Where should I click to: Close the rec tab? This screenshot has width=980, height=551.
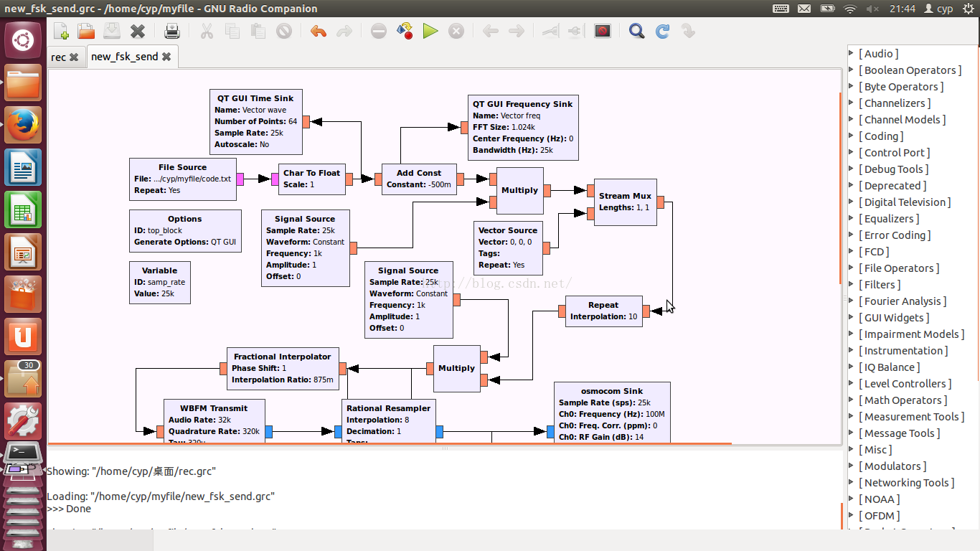[x=74, y=57]
